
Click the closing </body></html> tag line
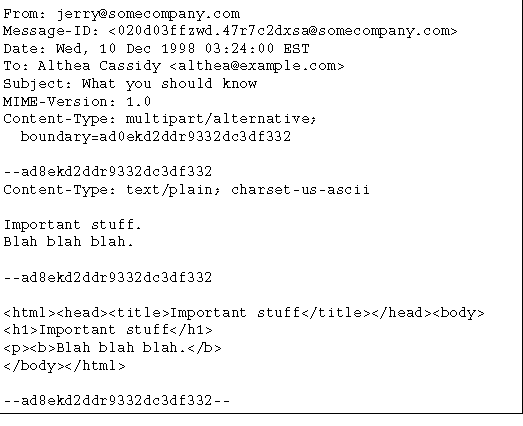(64, 366)
